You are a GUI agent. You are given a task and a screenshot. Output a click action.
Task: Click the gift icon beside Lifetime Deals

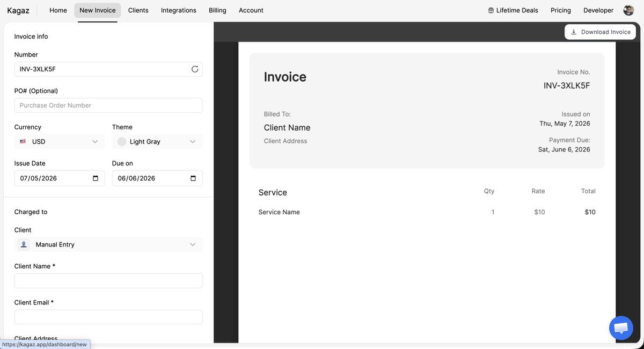(x=491, y=10)
